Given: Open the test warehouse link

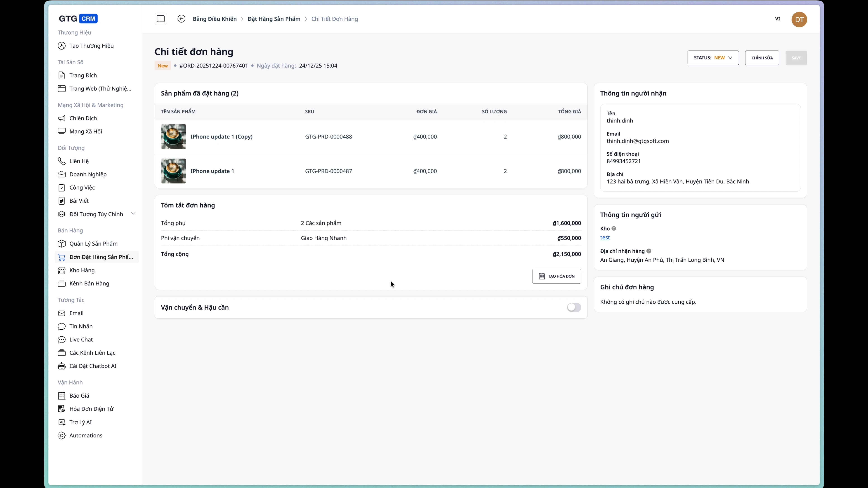Looking at the screenshot, I should (x=605, y=237).
